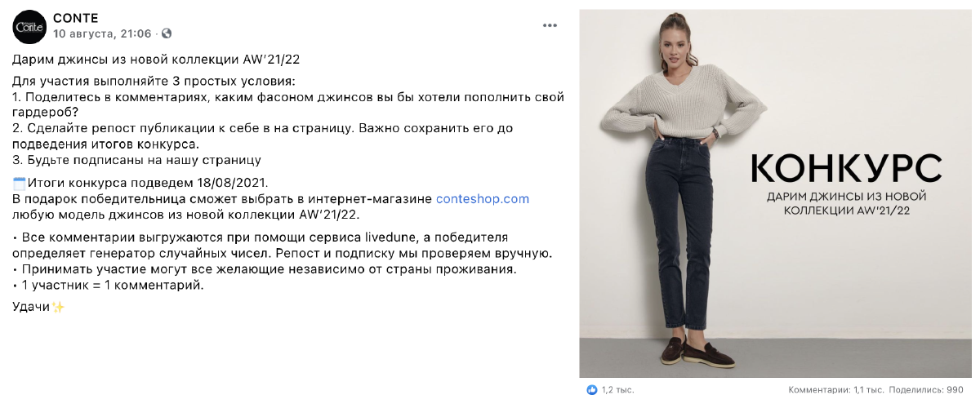The image size is (980, 408).
Task: Click the public globe privacy icon
Action: 167,33
